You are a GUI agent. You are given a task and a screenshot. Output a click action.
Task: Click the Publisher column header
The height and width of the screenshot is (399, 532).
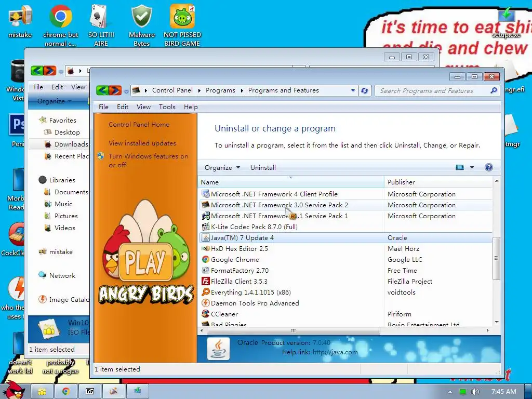(438, 182)
